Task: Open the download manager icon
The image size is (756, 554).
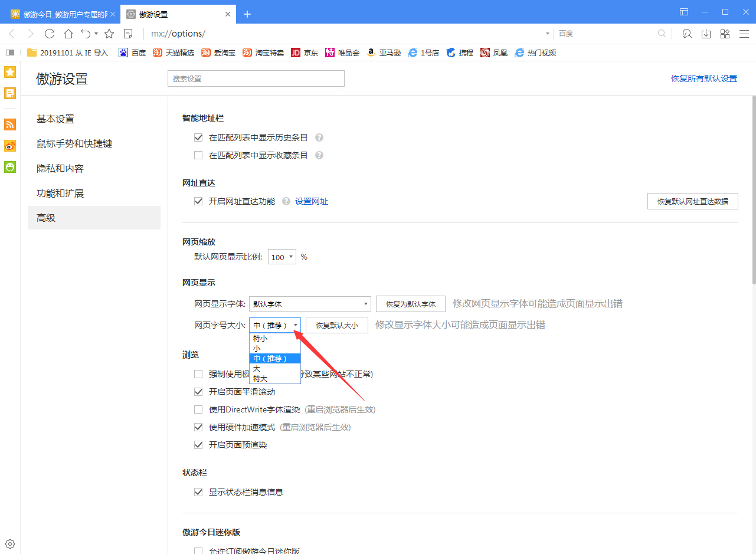Action: (706, 34)
